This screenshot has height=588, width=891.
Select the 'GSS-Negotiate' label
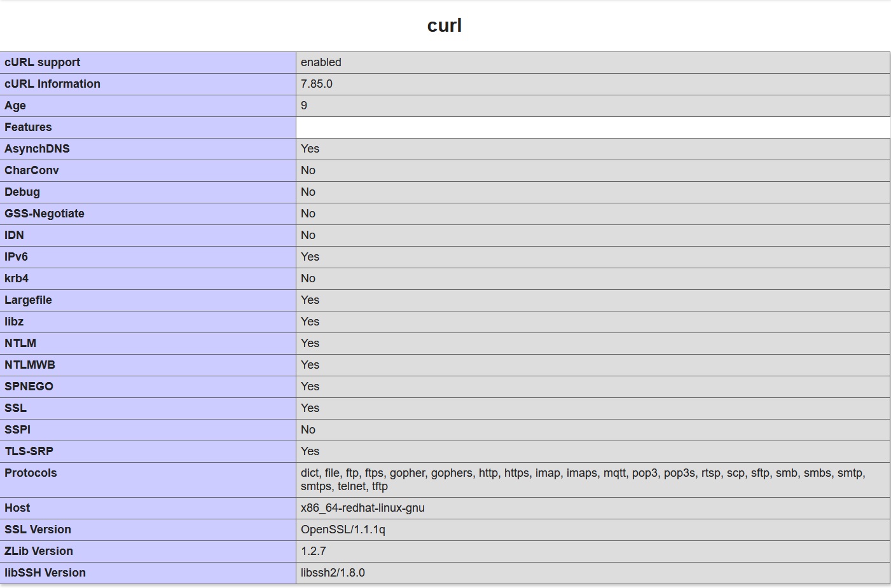pyautogui.click(x=45, y=214)
